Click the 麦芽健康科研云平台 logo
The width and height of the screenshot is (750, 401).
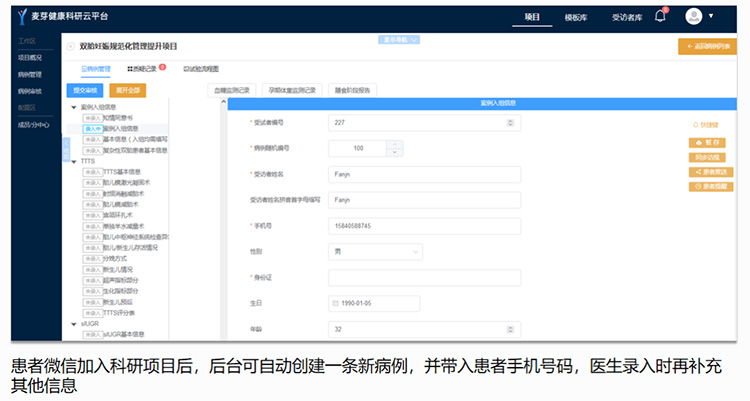63,16
